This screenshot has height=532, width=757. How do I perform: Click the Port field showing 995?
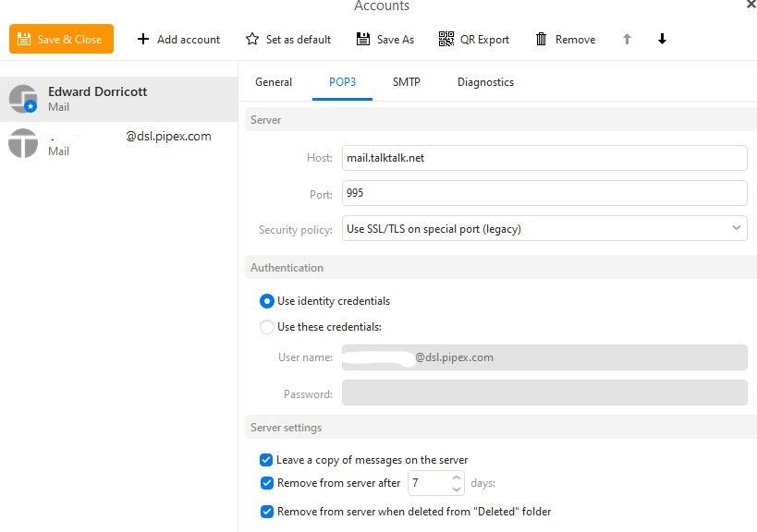click(x=544, y=193)
